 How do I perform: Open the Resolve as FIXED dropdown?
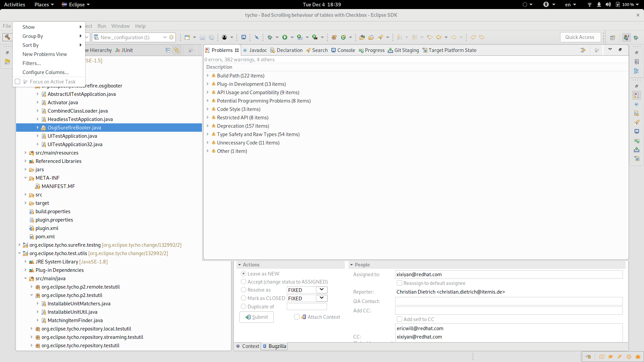click(321, 290)
